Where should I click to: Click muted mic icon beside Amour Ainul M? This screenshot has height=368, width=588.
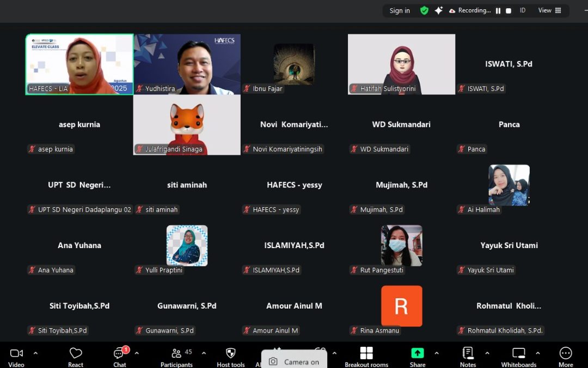click(x=247, y=330)
